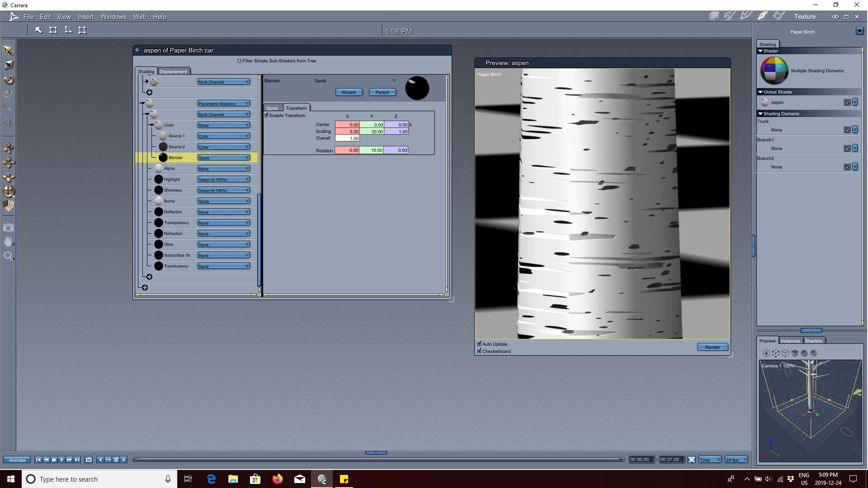Click the edit icon next to aspen shader
The height and width of the screenshot is (488, 868).
click(847, 103)
